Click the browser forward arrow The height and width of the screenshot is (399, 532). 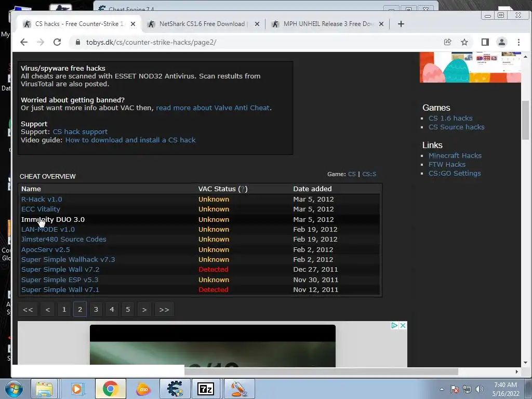[41, 42]
